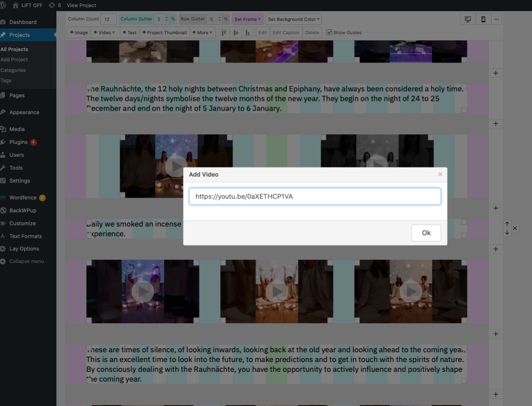This screenshot has height=406, width=532.
Task: Open Lay Options in the sidebar
Action: pyautogui.click(x=24, y=249)
